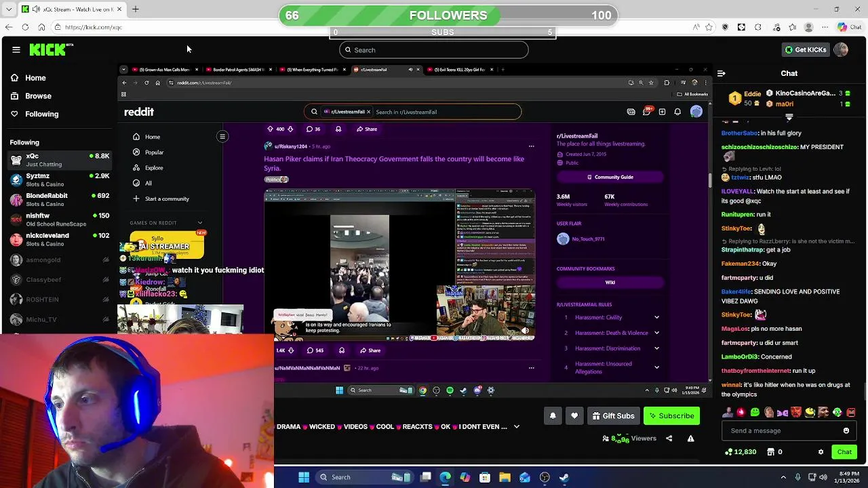Click the Gift Subs button
The height and width of the screenshot is (488, 868).
point(613,415)
